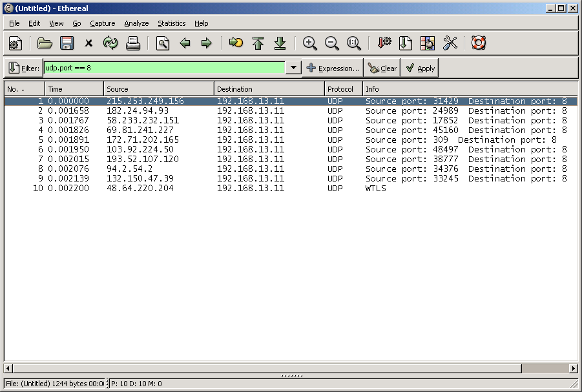
Task: Open Preferences with the tools icon
Action: tap(450, 43)
